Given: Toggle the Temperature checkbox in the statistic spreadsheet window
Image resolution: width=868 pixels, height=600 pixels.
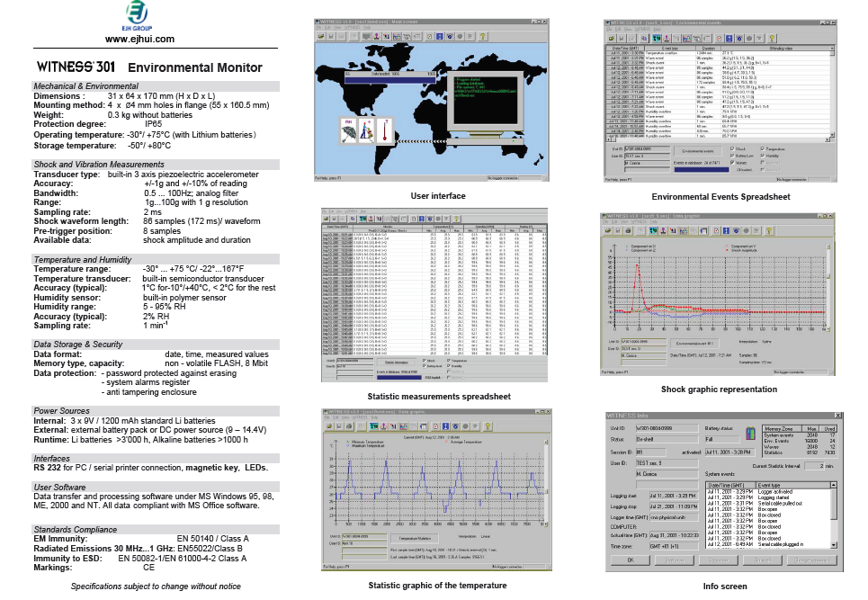Looking at the screenshot, I should coord(448,361).
